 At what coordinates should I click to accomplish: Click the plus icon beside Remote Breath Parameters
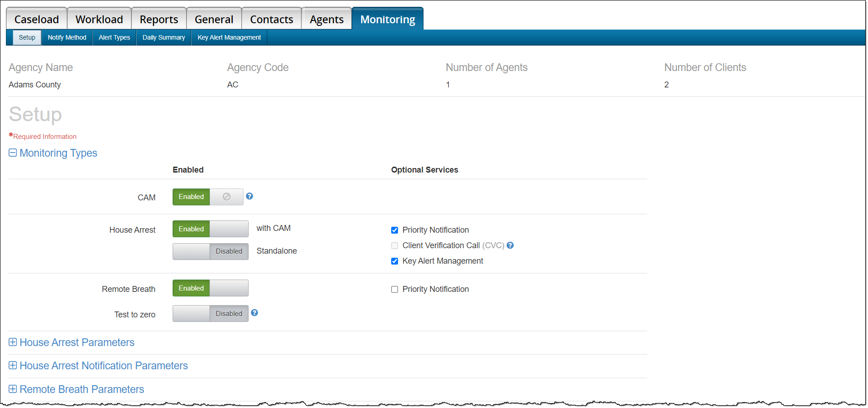pos(13,389)
